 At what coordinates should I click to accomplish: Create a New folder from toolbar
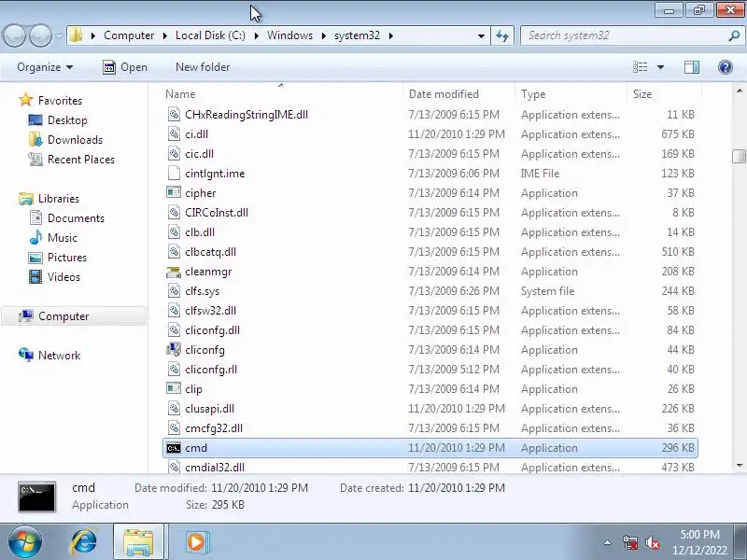(203, 67)
